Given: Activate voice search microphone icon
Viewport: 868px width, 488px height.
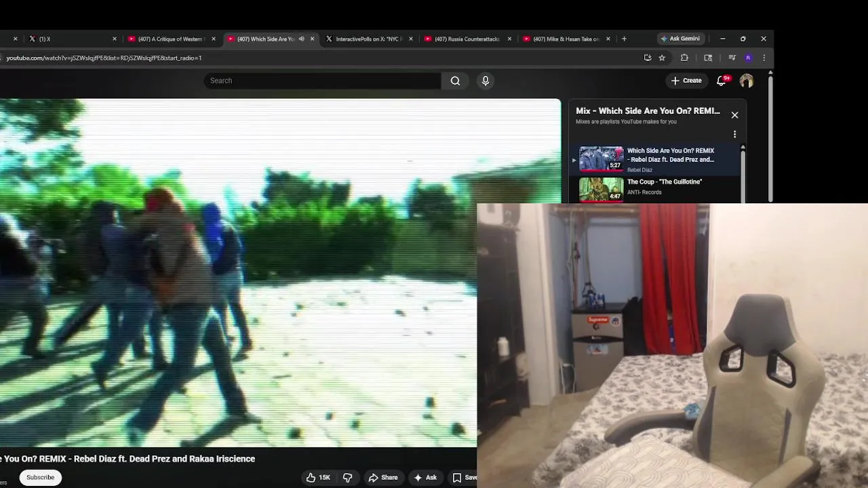Looking at the screenshot, I should pyautogui.click(x=486, y=81).
